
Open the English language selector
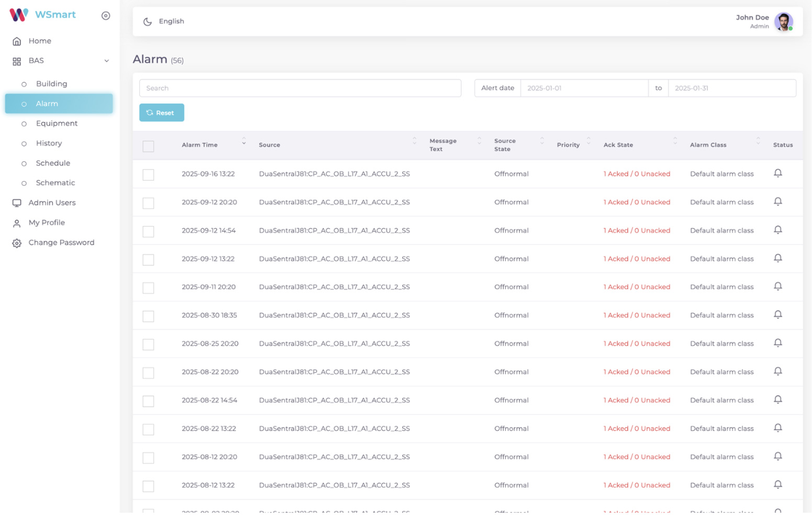(x=172, y=21)
